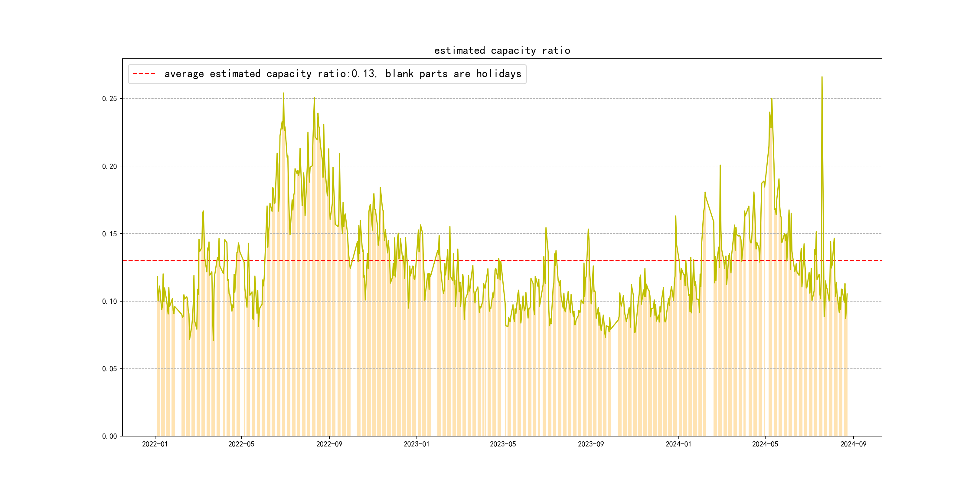Click the 0.05 y-axis tick label
The image size is (980, 490).
coord(109,369)
